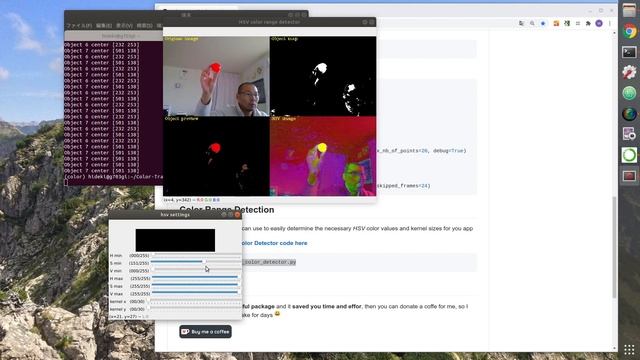640x360 pixels.
Task: Click the terminal prompt line
Action: 113,177
